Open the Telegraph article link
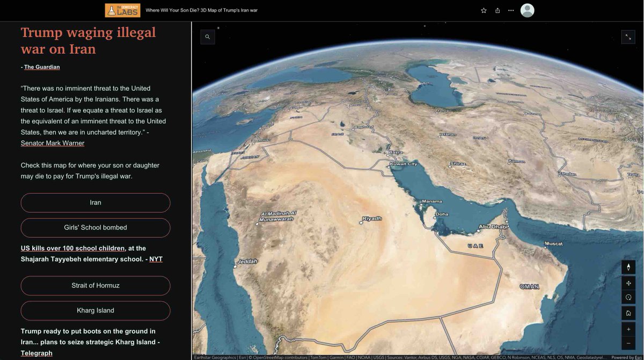This screenshot has width=644, height=360. [36, 353]
